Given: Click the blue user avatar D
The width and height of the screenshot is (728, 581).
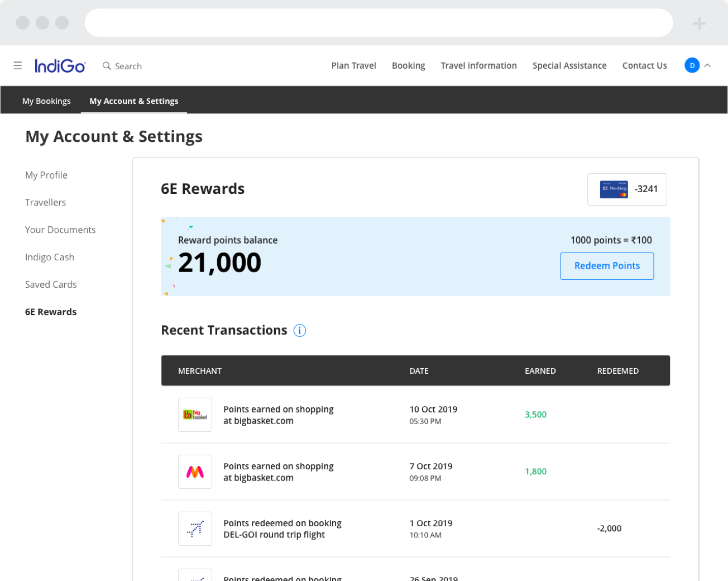Looking at the screenshot, I should (692, 65).
